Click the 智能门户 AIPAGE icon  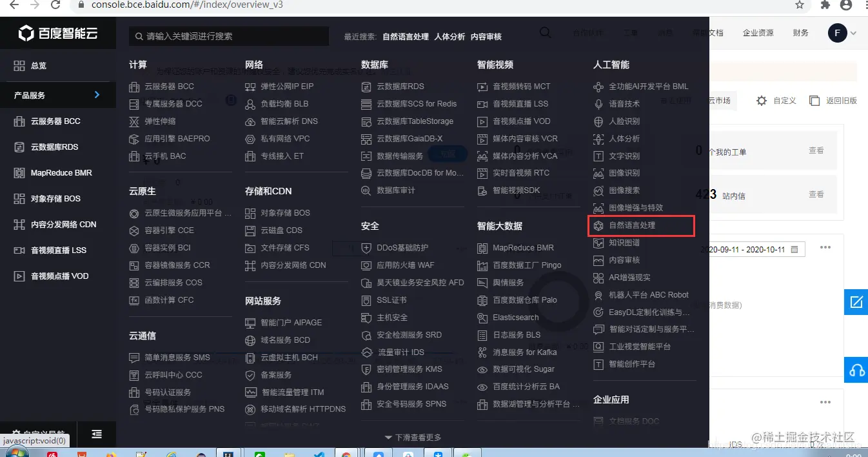point(250,323)
